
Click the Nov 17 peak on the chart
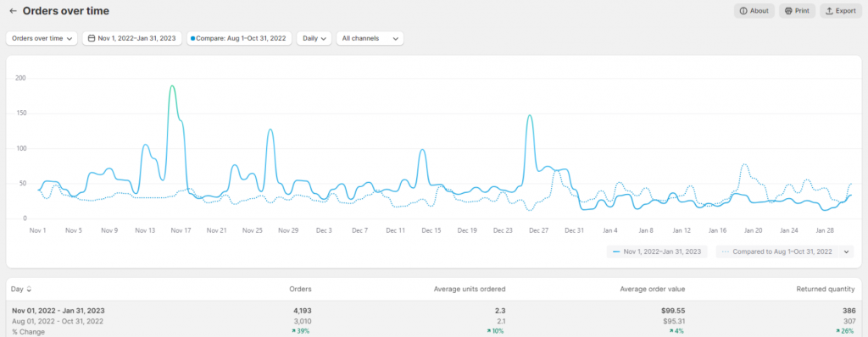click(172, 86)
